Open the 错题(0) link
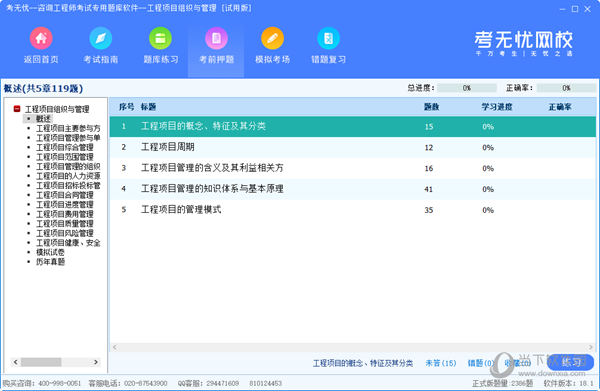This screenshot has width=600, height=391. point(481,363)
